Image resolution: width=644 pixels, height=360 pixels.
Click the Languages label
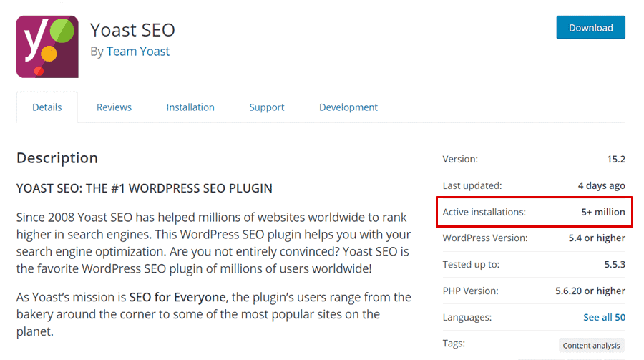coord(467,317)
